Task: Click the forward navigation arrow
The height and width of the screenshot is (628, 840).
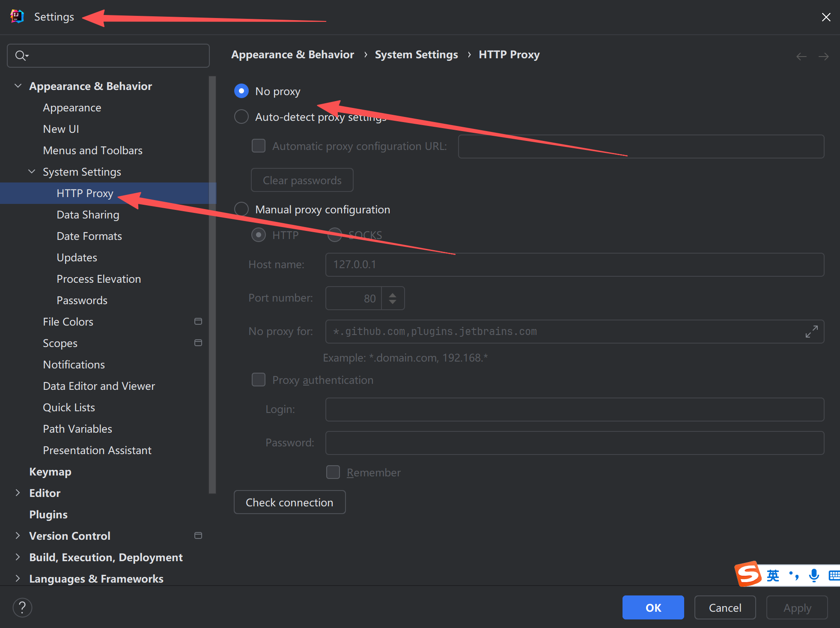Action: 823,57
